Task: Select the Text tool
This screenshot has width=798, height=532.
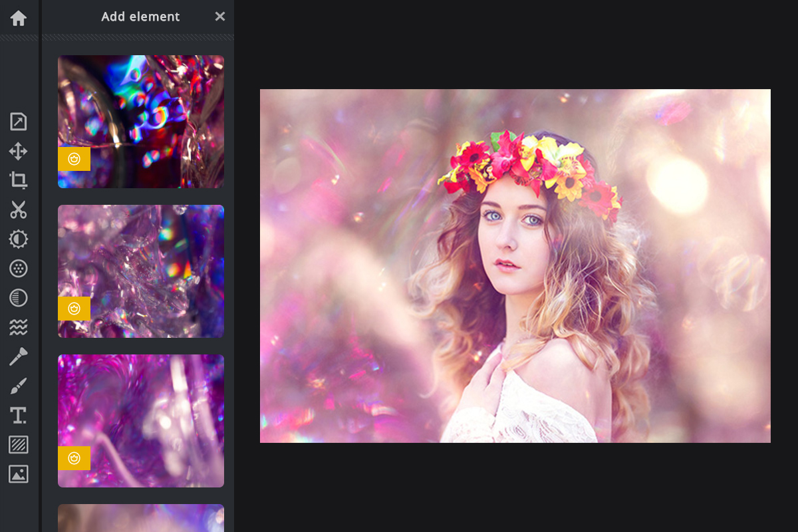Action: pos(19,416)
